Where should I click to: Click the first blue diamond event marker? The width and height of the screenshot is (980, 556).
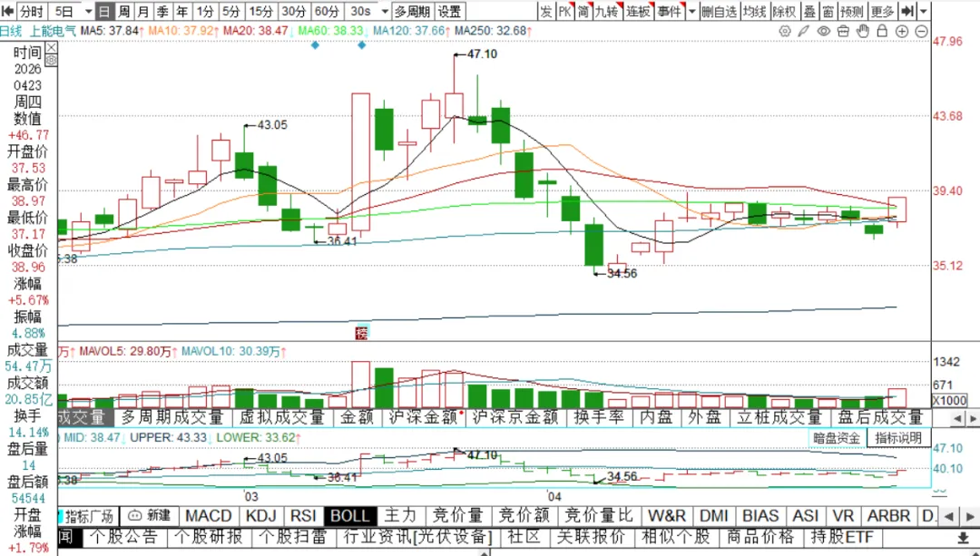tap(315, 45)
